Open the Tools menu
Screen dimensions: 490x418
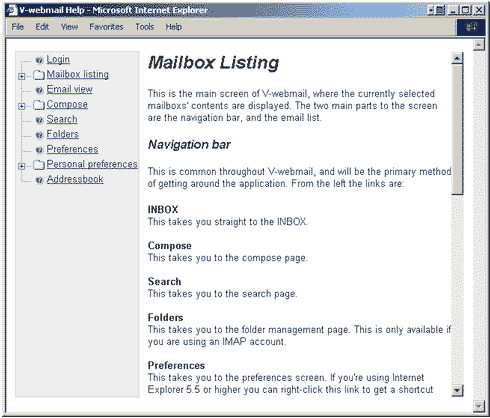pyautogui.click(x=145, y=27)
